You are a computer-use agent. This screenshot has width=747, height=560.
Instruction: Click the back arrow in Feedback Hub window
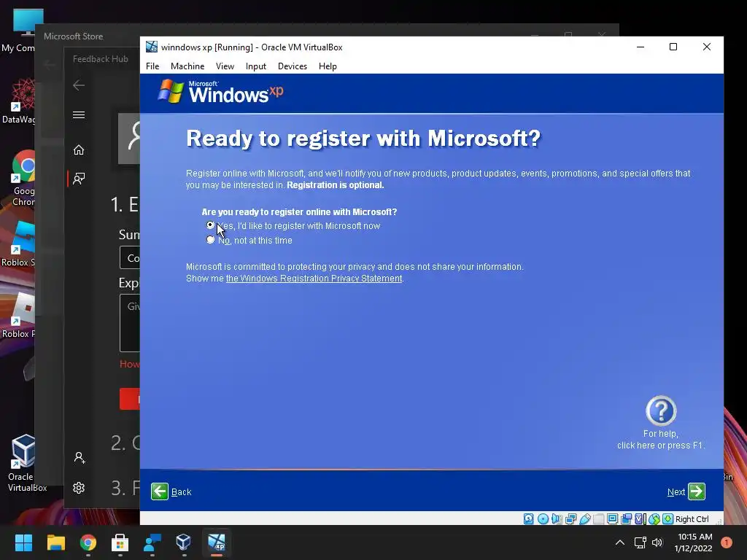pyautogui.click(x=79, y=85)
